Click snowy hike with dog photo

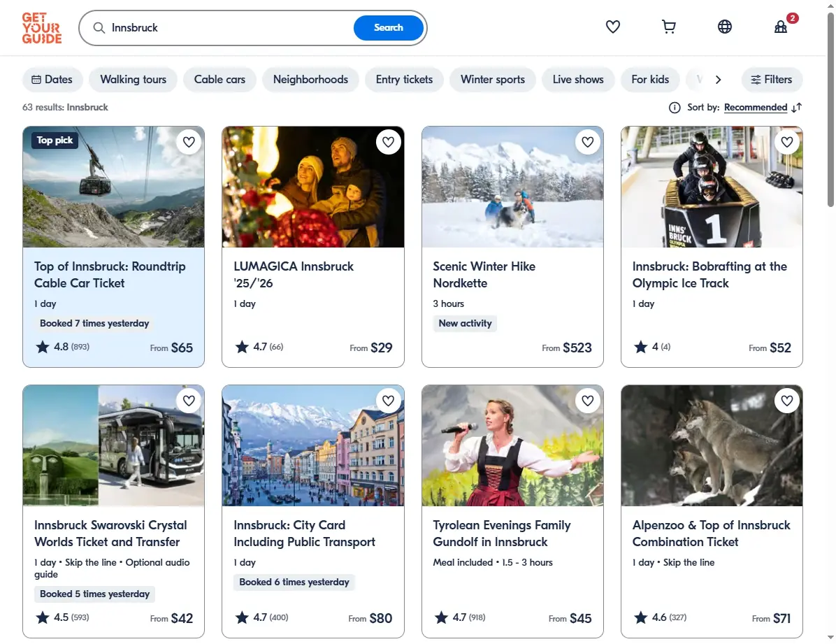(x=512, y=187)
